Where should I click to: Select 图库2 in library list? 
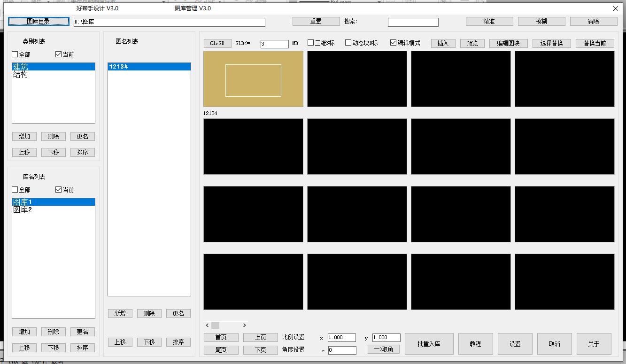[54, 210]
